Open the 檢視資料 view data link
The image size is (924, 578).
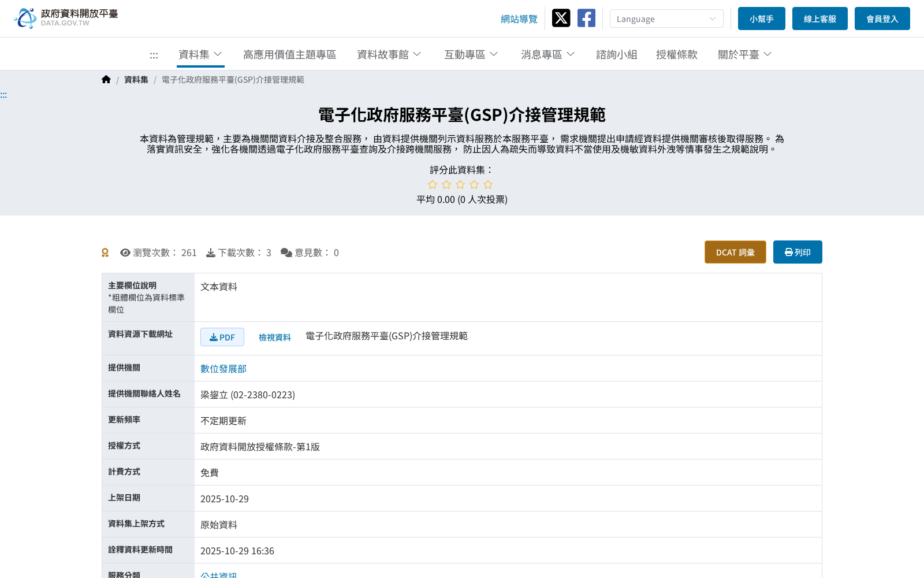click(275, 338)
